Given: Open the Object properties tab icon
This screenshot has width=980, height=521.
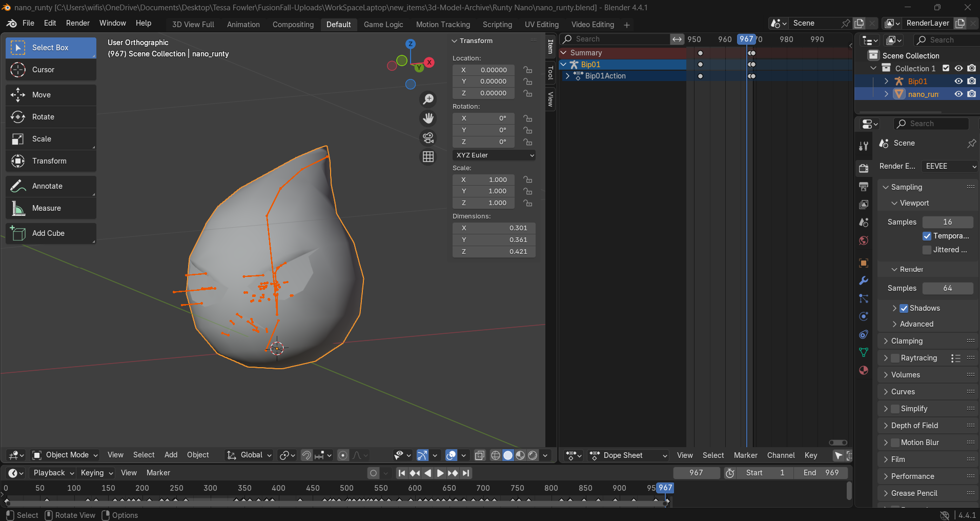Looking at the screenshot, I should click(864, 263).
